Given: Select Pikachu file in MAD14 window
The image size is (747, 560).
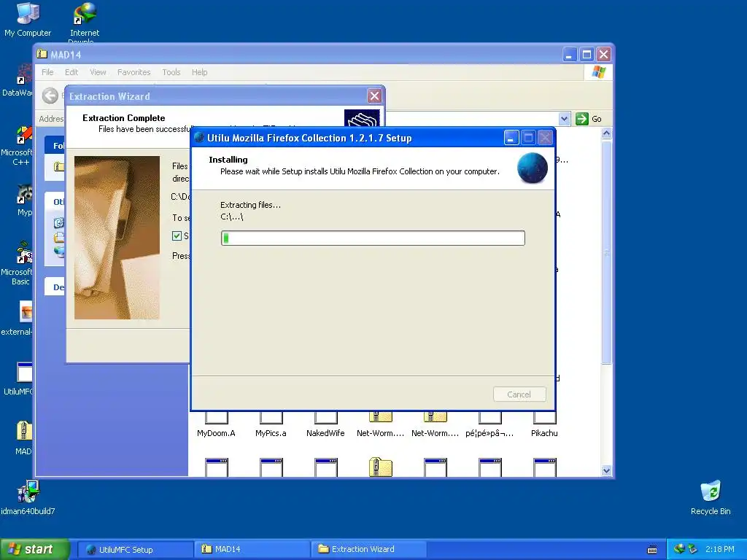Looking at the screenshot, I should point(544,424).
